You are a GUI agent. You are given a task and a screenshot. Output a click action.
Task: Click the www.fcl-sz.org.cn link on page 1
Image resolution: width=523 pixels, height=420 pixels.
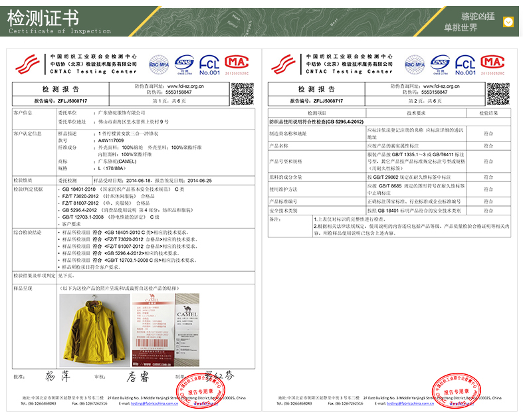coord(185,86)
